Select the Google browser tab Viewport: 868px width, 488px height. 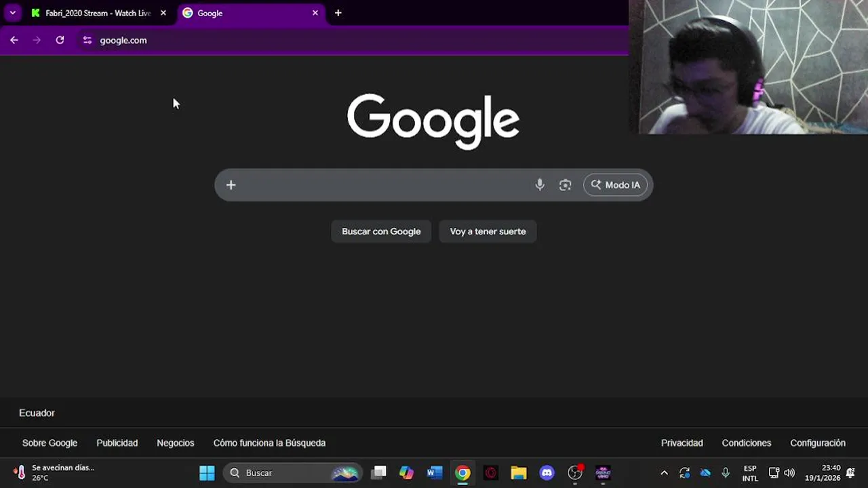click(x=250, y=13)
